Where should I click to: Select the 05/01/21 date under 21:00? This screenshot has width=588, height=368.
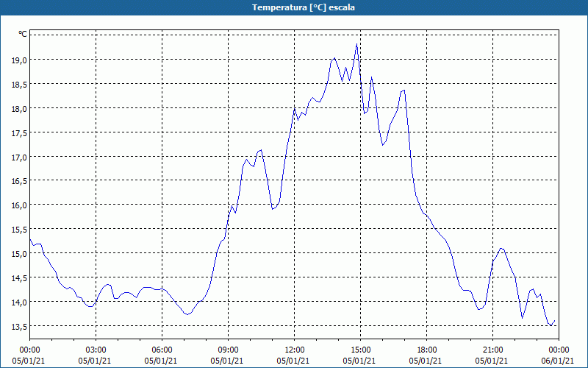(x=492, y=361)
